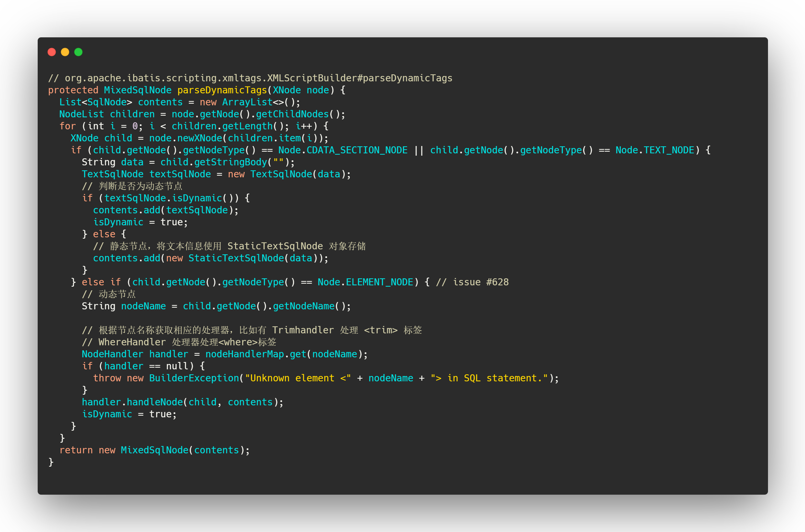Click the newXNode method call
The width and height of the screenshot is (805, 532).
pyautogui.click(x=199, y=138)
